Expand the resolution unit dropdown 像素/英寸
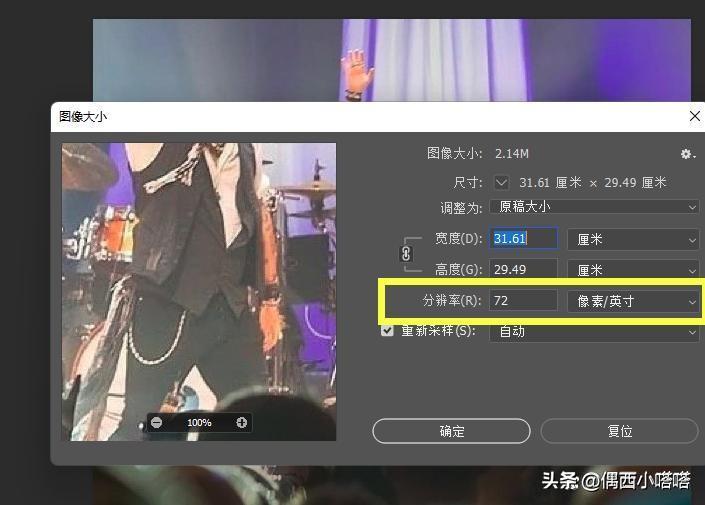Screen dimensions: 705x505 [632, 301]
